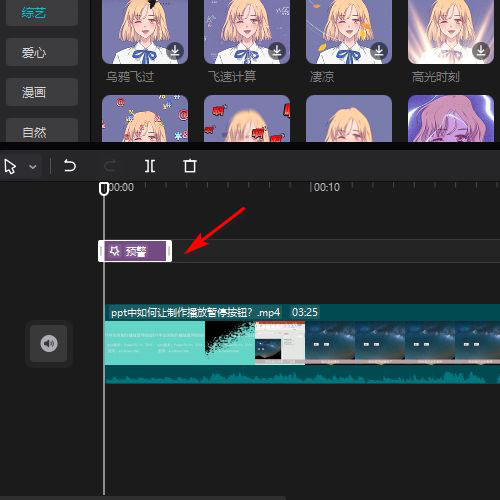Screen dimensions: 500x500
Task: Preview the 高光时刻 effect thumbnail
Action: pos(451,32)
